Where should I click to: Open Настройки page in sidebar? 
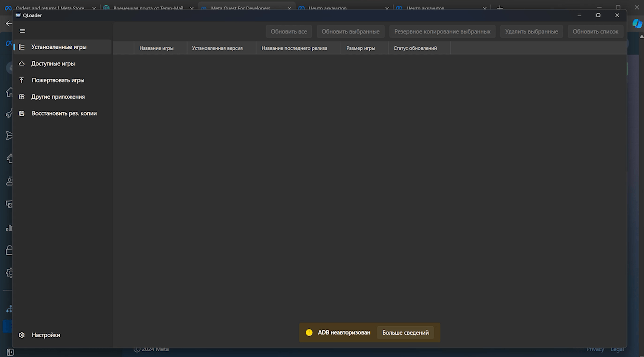point(46,335)
